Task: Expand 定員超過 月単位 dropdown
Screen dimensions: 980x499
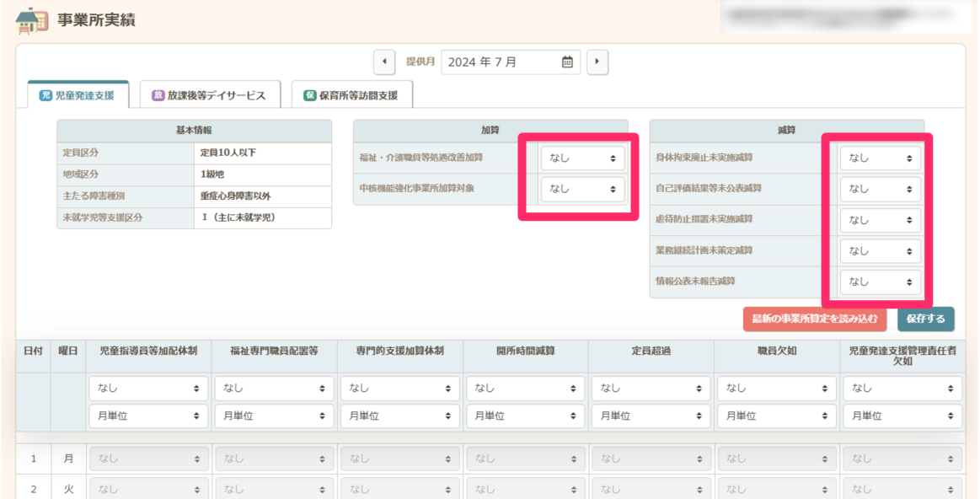Action: click(651, 416)
